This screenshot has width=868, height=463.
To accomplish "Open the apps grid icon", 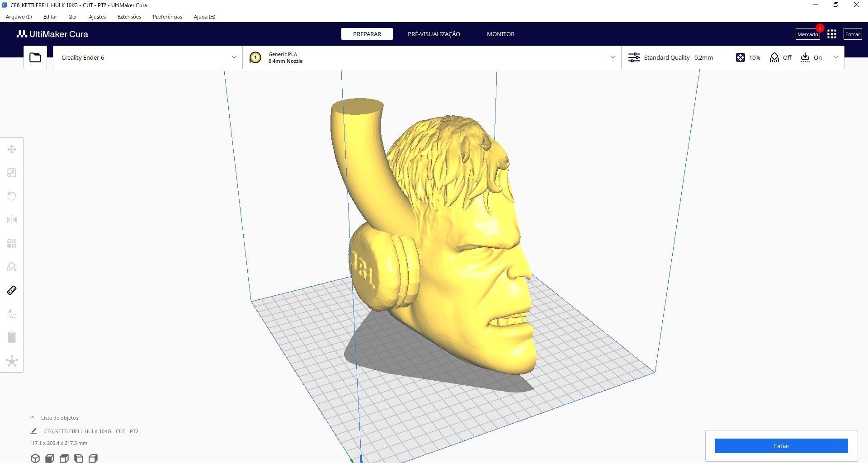I will click(832, 34).
